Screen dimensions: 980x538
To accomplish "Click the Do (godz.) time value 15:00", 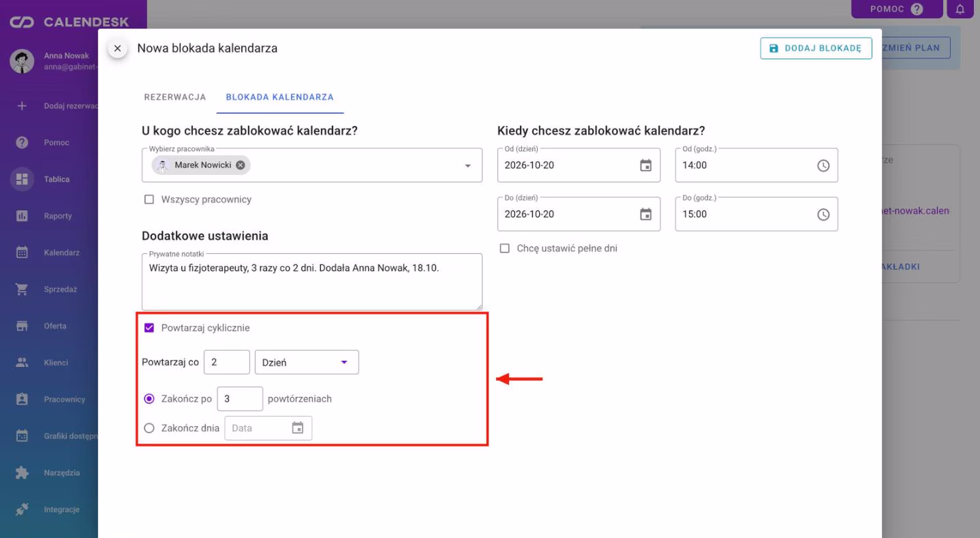I will point(695,215).
